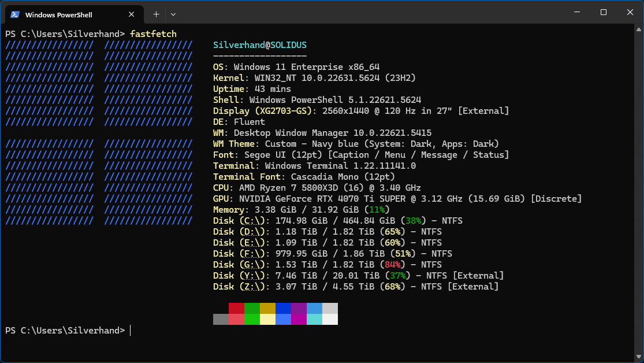
Task: Click the Memory: 3.38 GiB line
Action: (301, 210)
